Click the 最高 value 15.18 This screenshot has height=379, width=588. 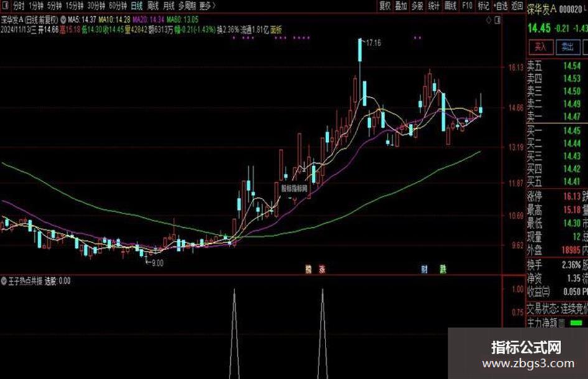[x=572, y=210]
